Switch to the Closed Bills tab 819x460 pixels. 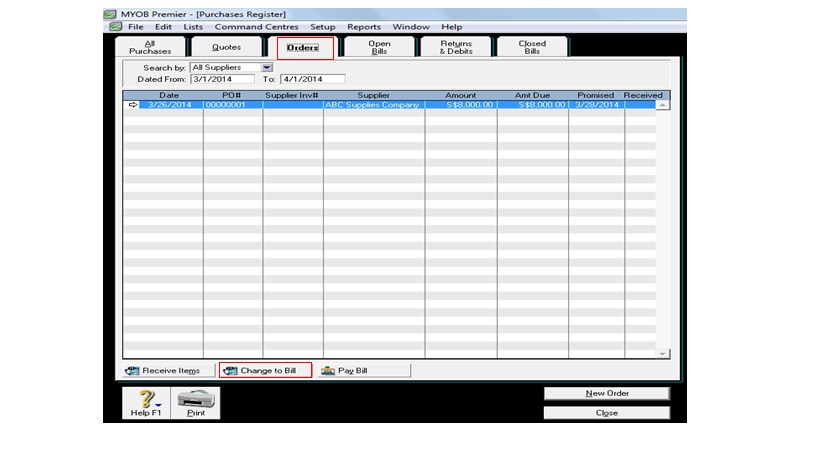532,47
